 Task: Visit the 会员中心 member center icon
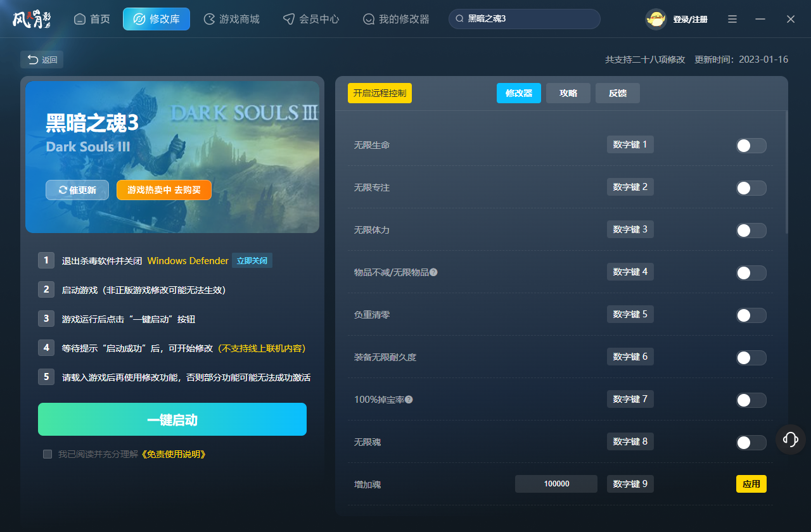click(289, 19)
